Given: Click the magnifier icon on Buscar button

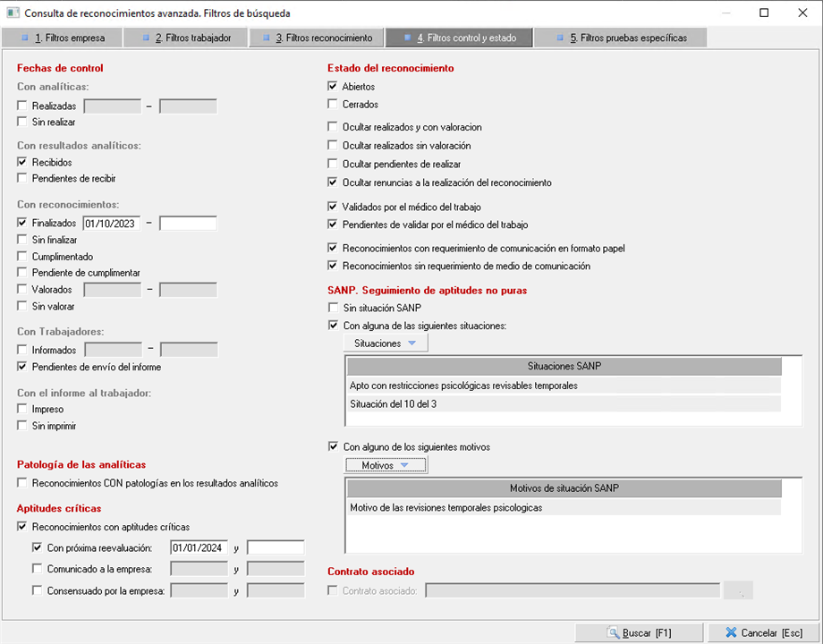Looking at the screenshot, I should 613,632.
